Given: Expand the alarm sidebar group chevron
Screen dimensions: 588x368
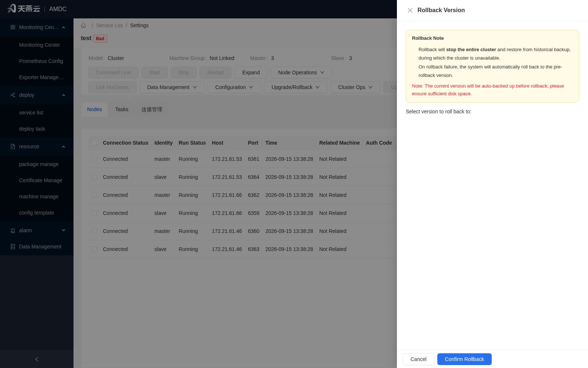Looking at the screenshot, I should pyautogui.click(x=64, y=230).
